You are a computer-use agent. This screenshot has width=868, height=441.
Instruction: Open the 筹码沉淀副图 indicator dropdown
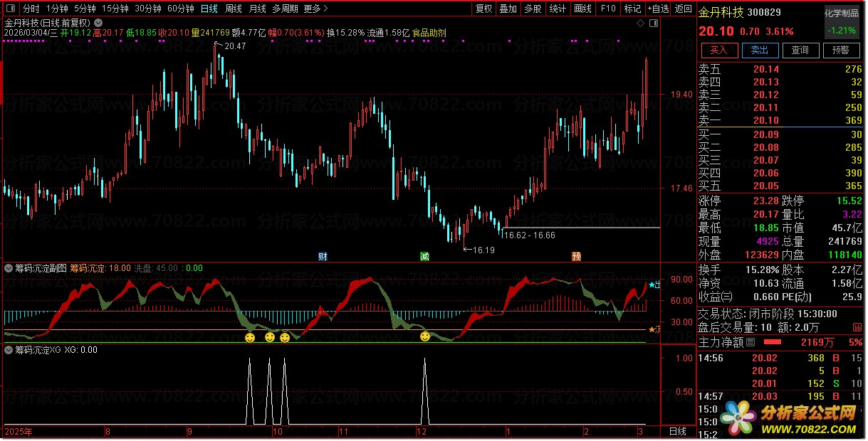[x=9, y=268]
